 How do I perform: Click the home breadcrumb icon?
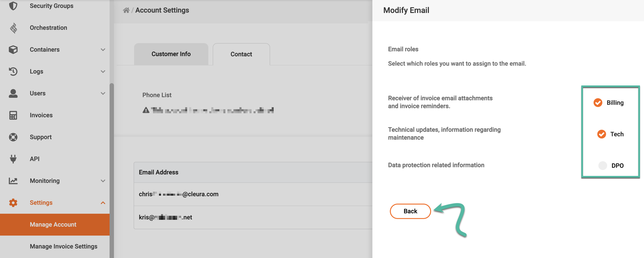[125, 10]
